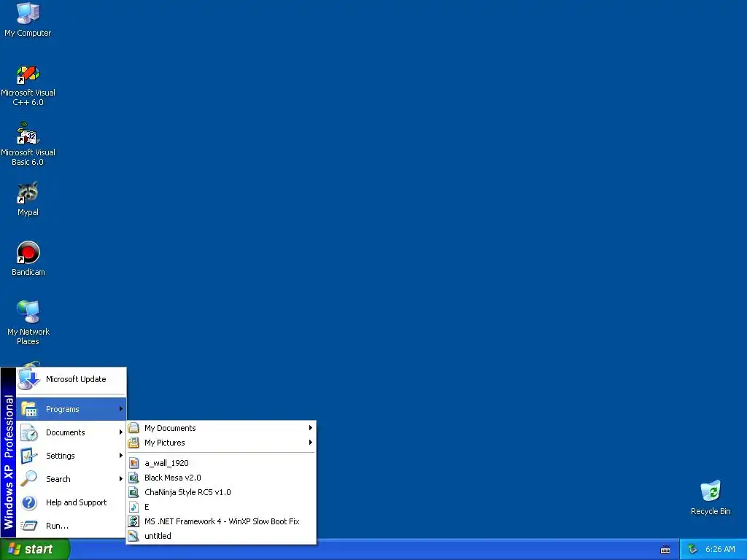
Task: Select the Documents menu entry
Action: [71, 432]
